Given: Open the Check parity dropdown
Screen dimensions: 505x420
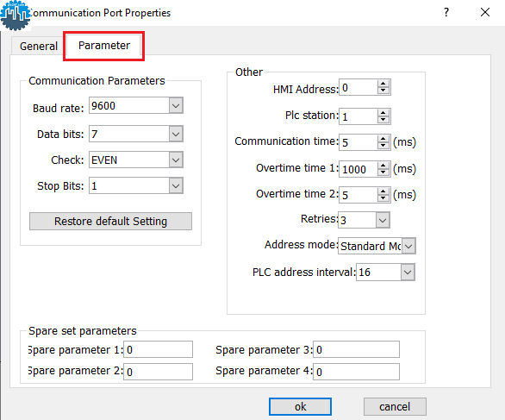Looking at the screenshot, I should 176,160.
